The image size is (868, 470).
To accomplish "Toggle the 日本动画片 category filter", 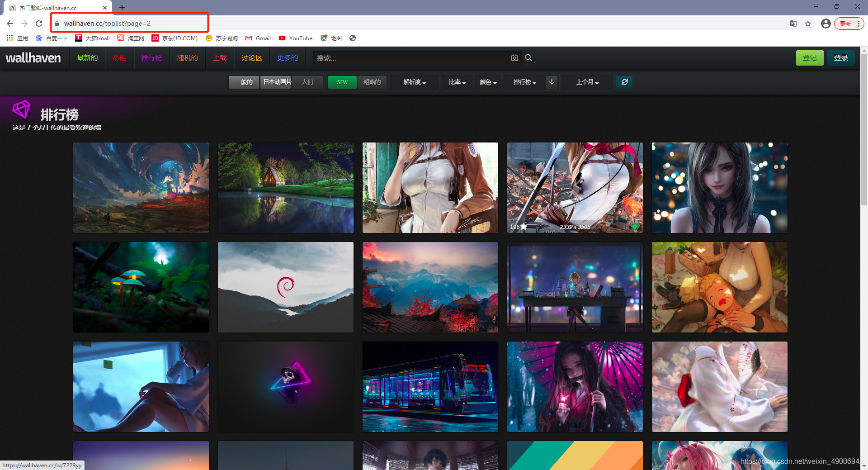I will (x=277, y=82).
